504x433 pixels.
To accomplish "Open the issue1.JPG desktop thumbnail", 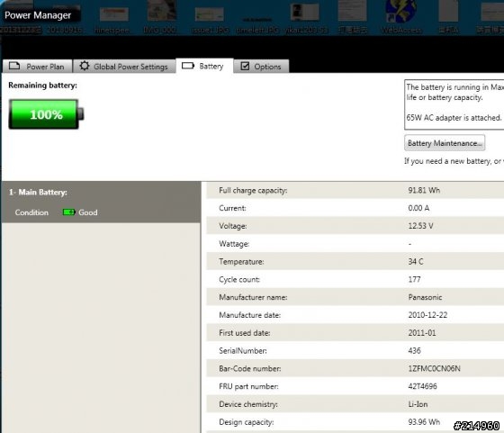I will [x=209, y=19].
